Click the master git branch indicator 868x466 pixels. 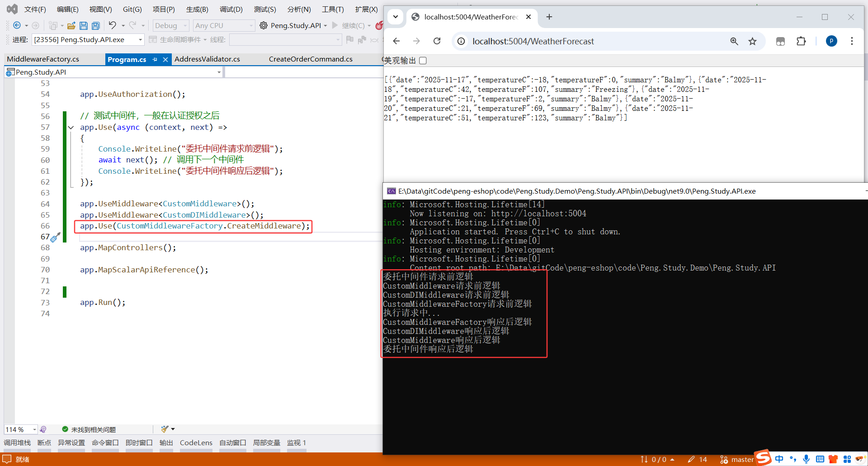pyautogui.click(x=737, y=459)
